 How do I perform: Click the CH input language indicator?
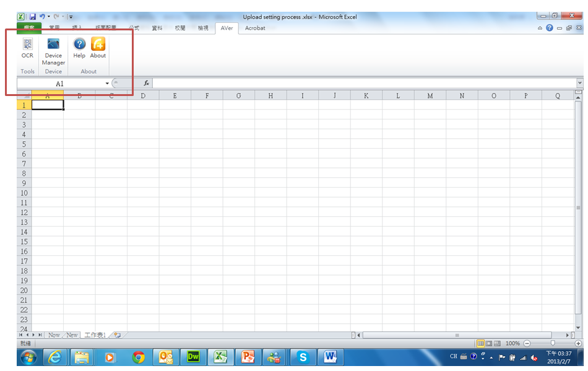pos(453,356)
